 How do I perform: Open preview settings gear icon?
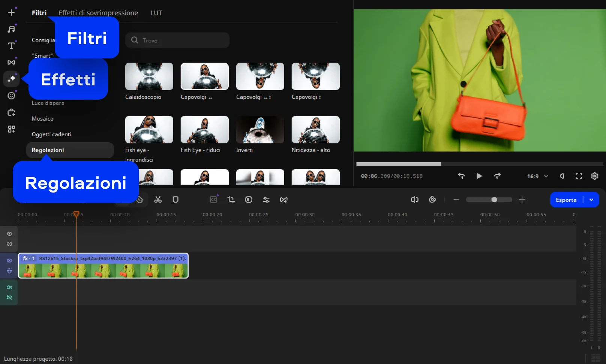coord(594,176)
